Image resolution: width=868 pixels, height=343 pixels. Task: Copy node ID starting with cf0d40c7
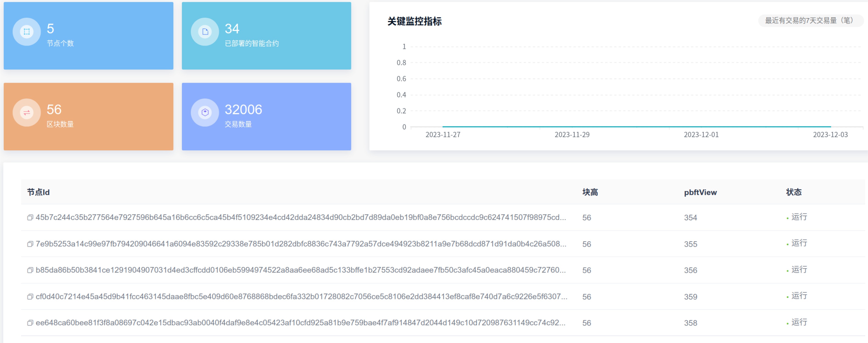pyautogui.click(x=30, y=297)
